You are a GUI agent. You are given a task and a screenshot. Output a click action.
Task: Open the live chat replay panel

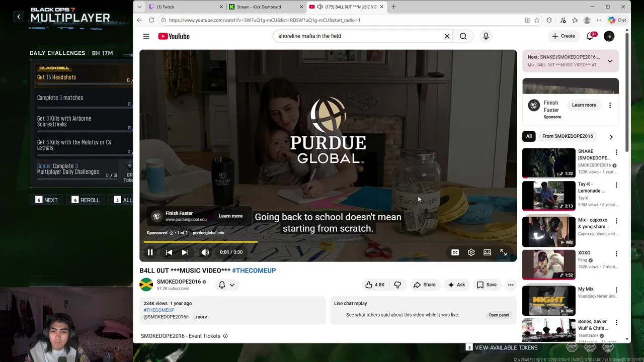[x=499, y=315]
